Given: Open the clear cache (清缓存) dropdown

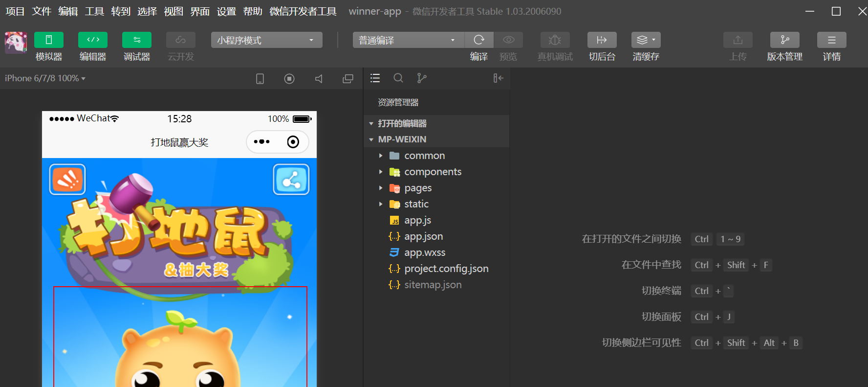Looking at the screenshot, I should [x=646, y=40].
